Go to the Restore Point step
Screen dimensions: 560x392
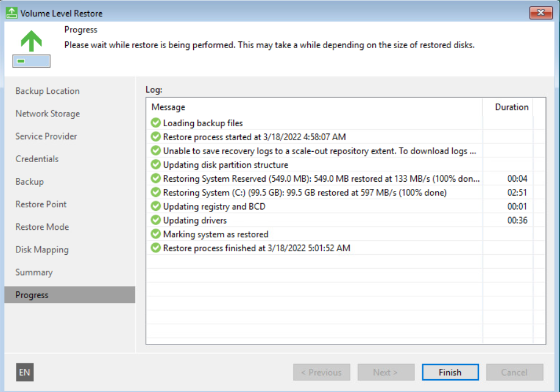pyautogui.click(x=41, y=204)
